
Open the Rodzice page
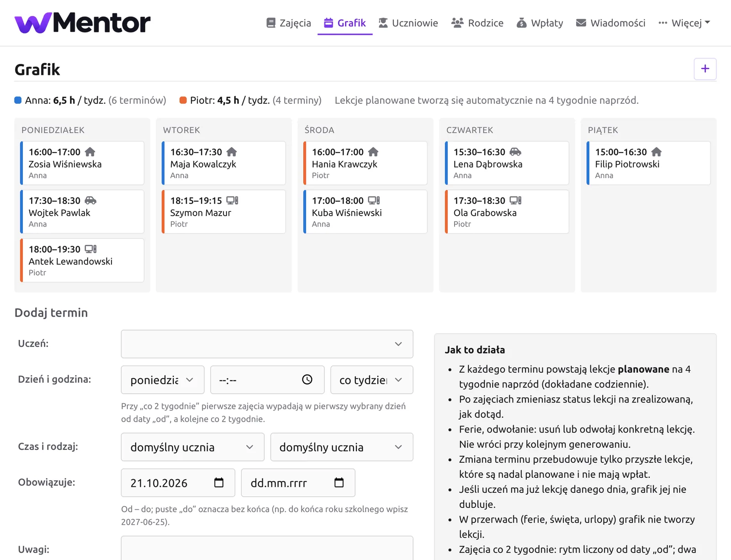coord(477,23)
